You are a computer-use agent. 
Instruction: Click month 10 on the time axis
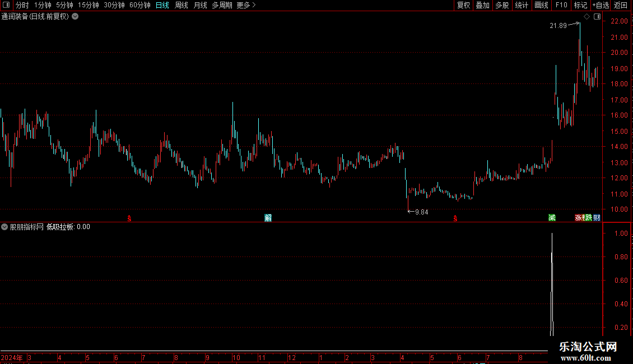click(236, 357)
